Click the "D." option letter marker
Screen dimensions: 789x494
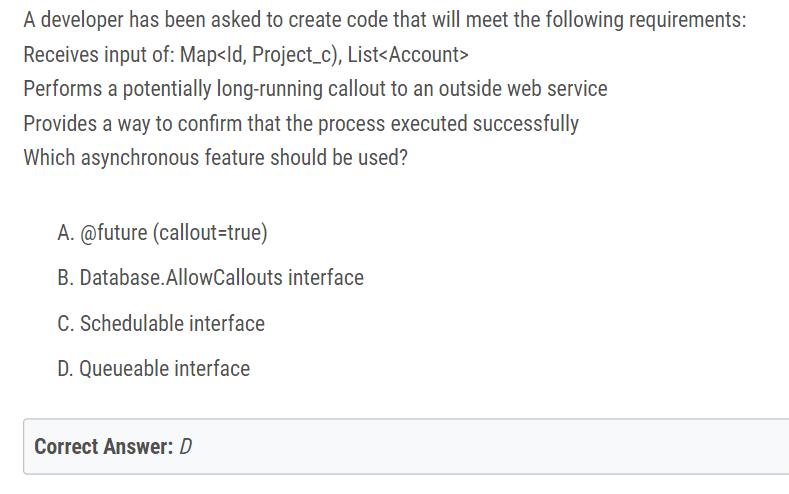66,368
